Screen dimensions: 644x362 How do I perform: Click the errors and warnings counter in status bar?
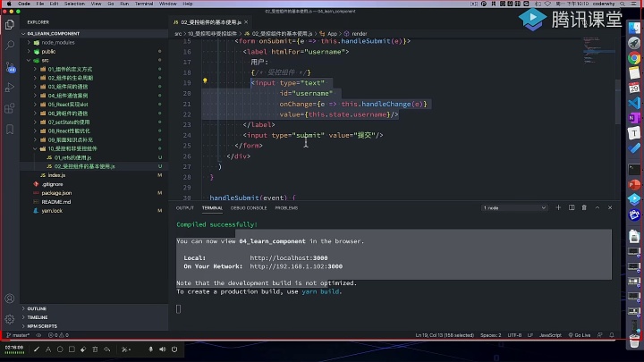58,335
